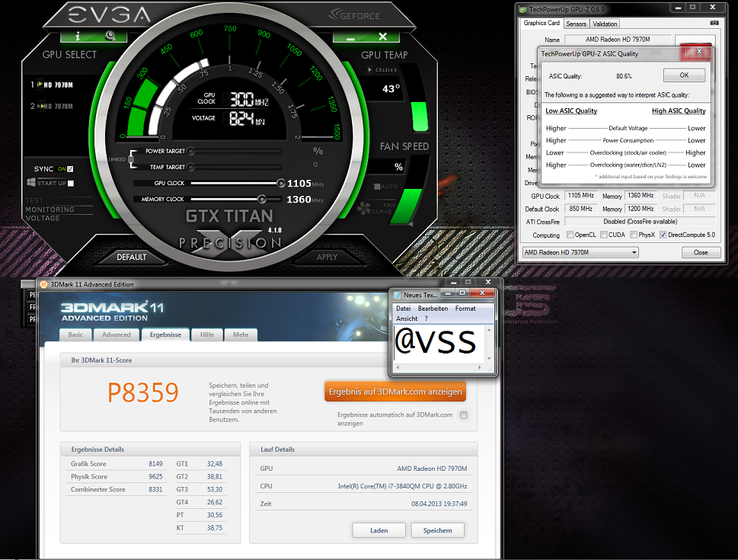Click the GPU-Z Close button

click(x=701, y=252)
